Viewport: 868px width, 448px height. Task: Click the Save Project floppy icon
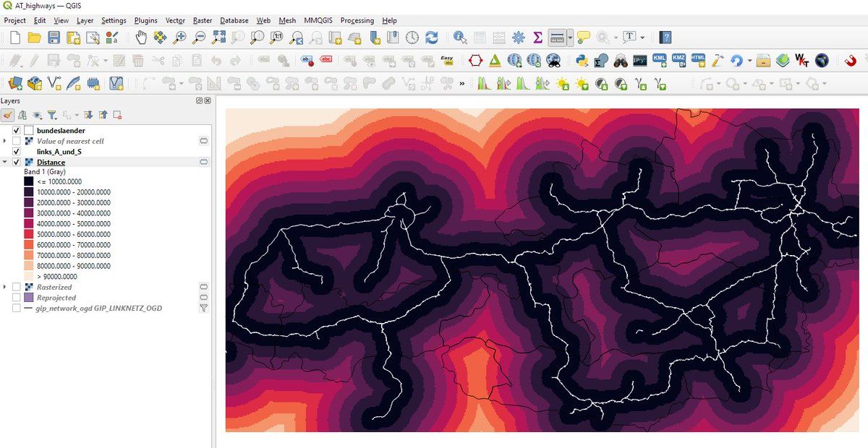click(x=54, y=37)
